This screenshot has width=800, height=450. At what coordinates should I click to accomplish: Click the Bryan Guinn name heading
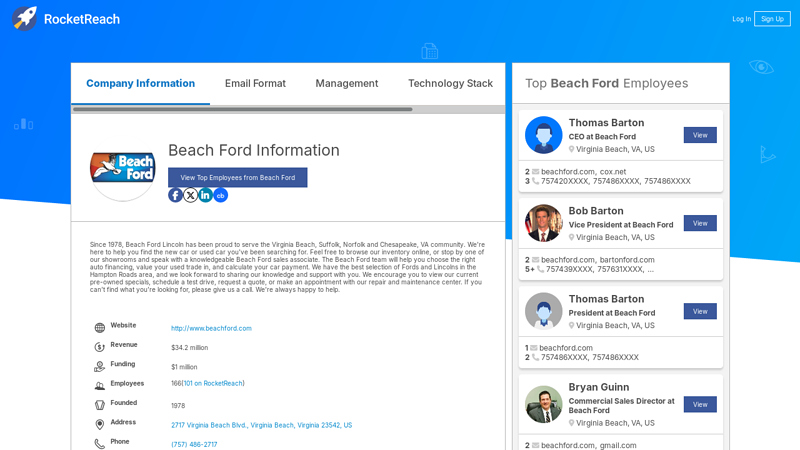(598, 387)
